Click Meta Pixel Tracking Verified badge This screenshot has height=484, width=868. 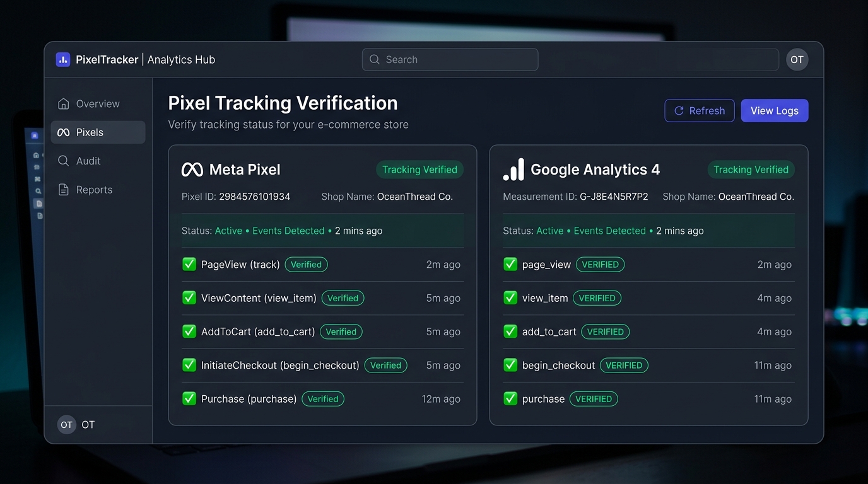[x=419, y=170]
